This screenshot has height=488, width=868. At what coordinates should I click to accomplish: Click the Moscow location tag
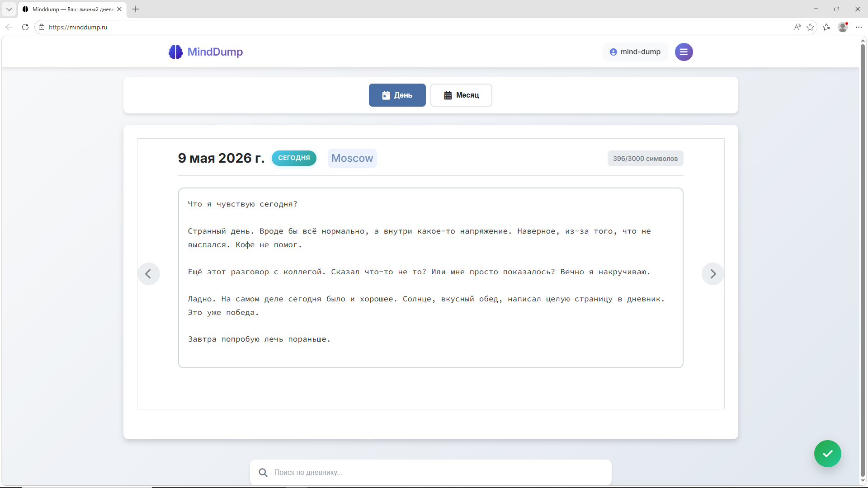352,158
